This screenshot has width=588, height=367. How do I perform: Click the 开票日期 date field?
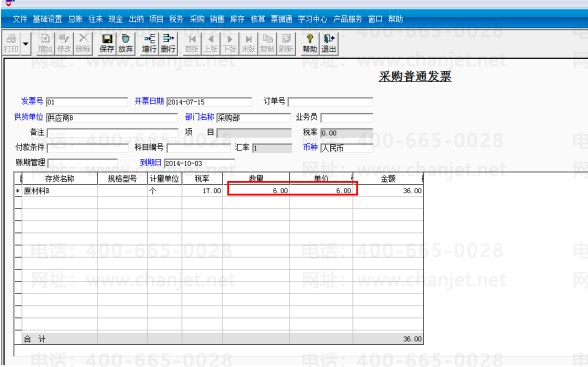(x=209, y=102)
